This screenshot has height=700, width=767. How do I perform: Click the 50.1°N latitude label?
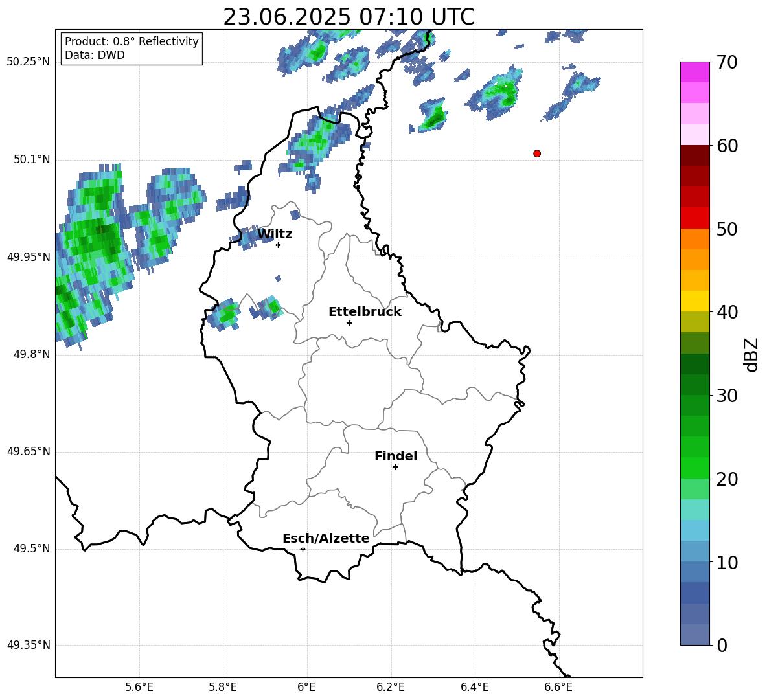(32, 160)
